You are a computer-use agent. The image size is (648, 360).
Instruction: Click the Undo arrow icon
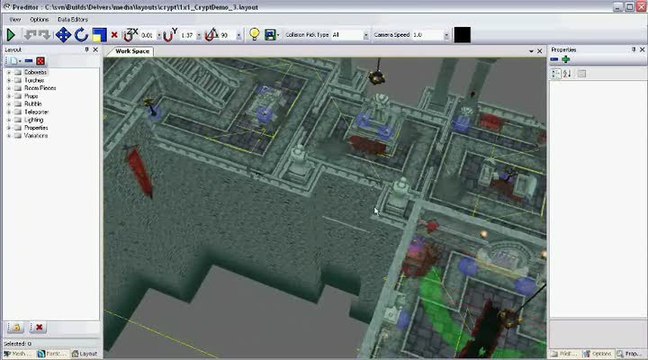click(x=30, y=35)
